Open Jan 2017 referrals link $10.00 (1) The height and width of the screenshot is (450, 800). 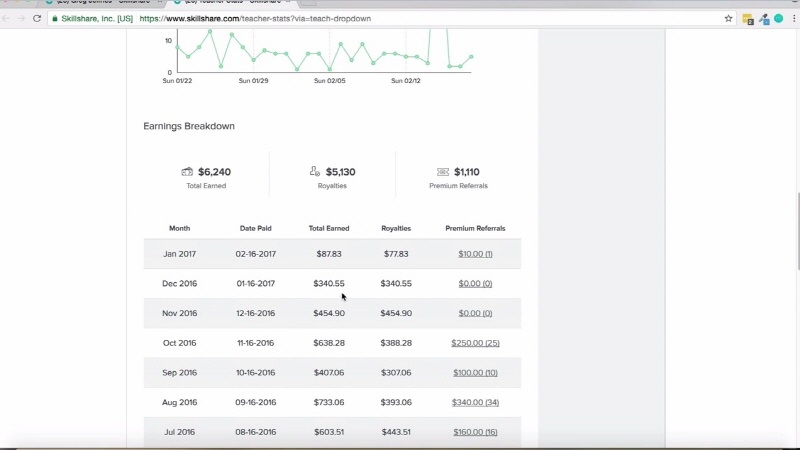[x=475, y=254]
